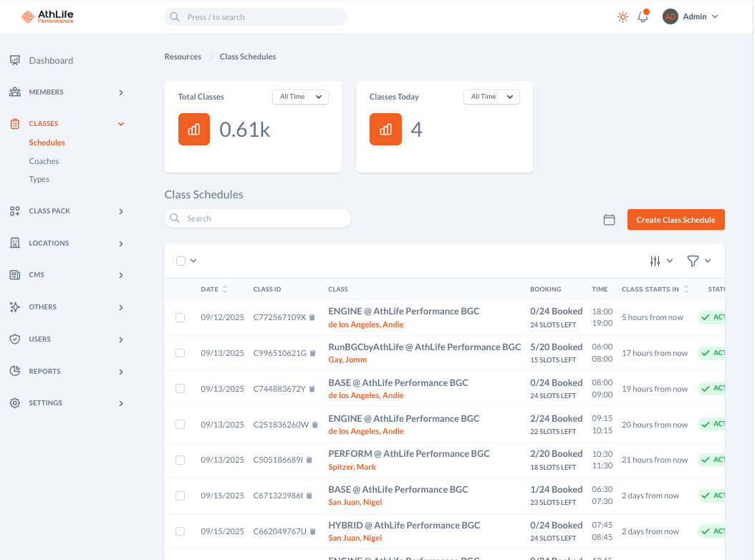Viewport: 755px width, 560px height.
Task: Open the notifications bell
Action: click(643, 16)
